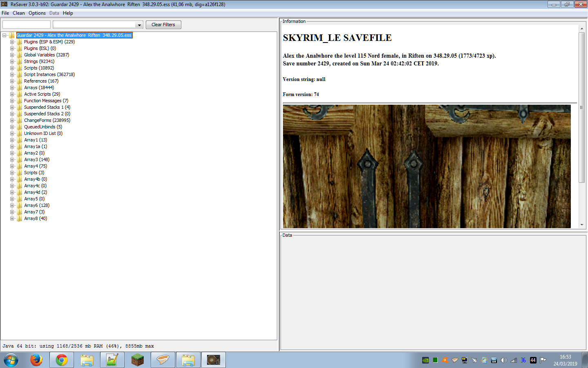Switch to Google Chrome in the taskbar
The width and height of the screenshot is (588, 368).
62,360
